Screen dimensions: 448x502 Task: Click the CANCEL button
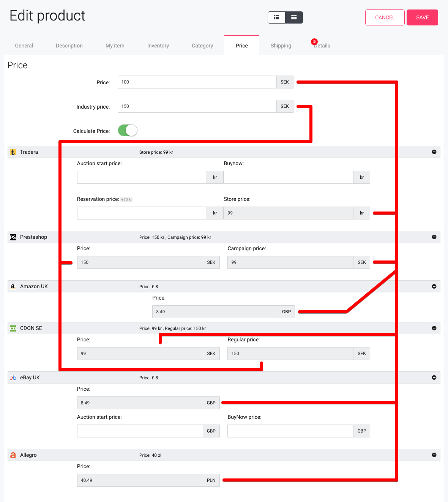click(385, 17)
